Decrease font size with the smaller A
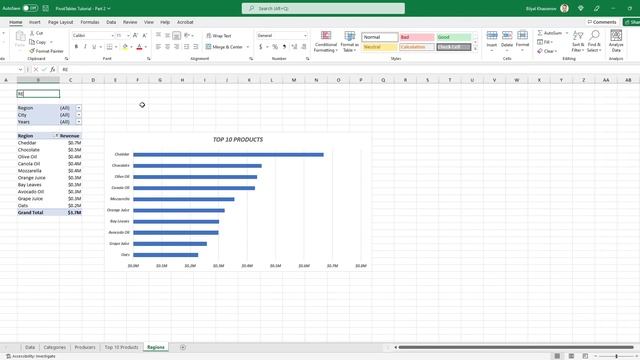The image size is (640, 360). click(x=144, y=36)
